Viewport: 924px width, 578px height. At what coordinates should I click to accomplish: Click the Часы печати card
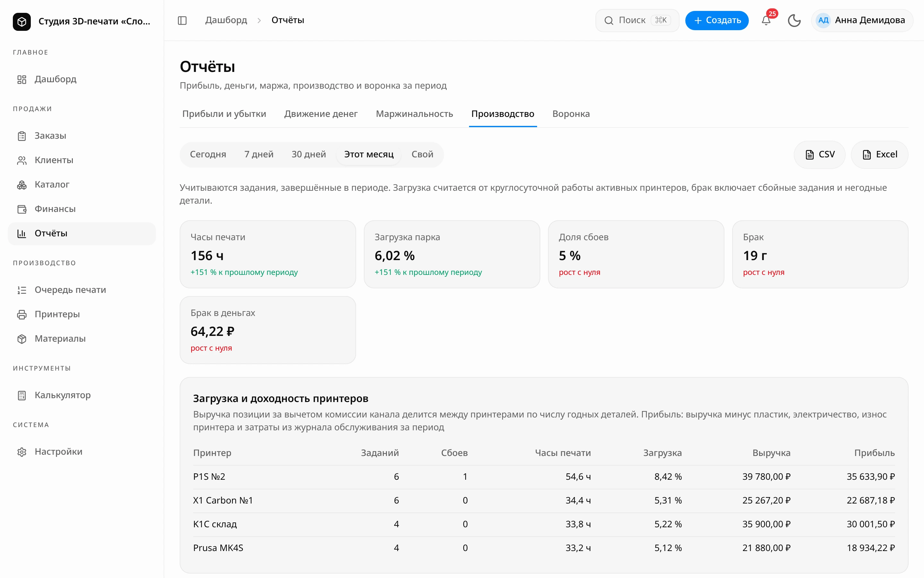[x=268, y=254]
